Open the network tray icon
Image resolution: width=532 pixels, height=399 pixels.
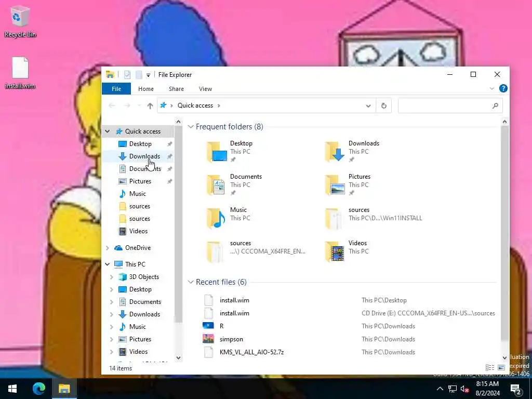[453, 389]
